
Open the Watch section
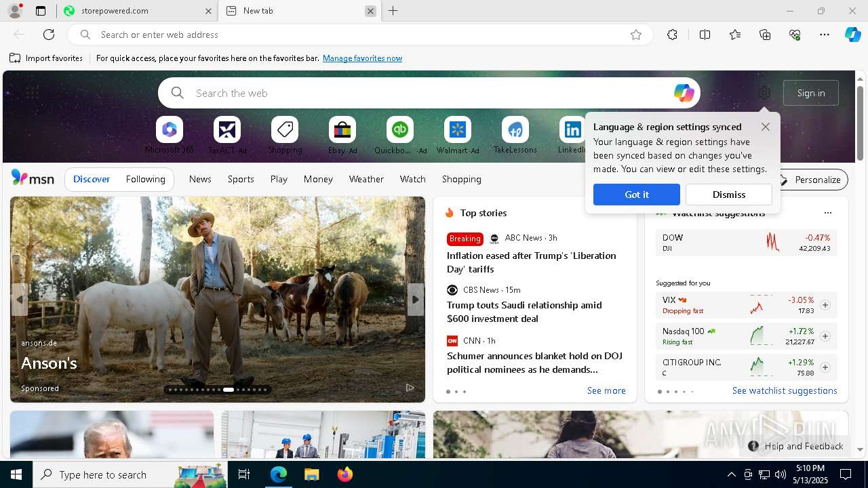pos(413,179)
